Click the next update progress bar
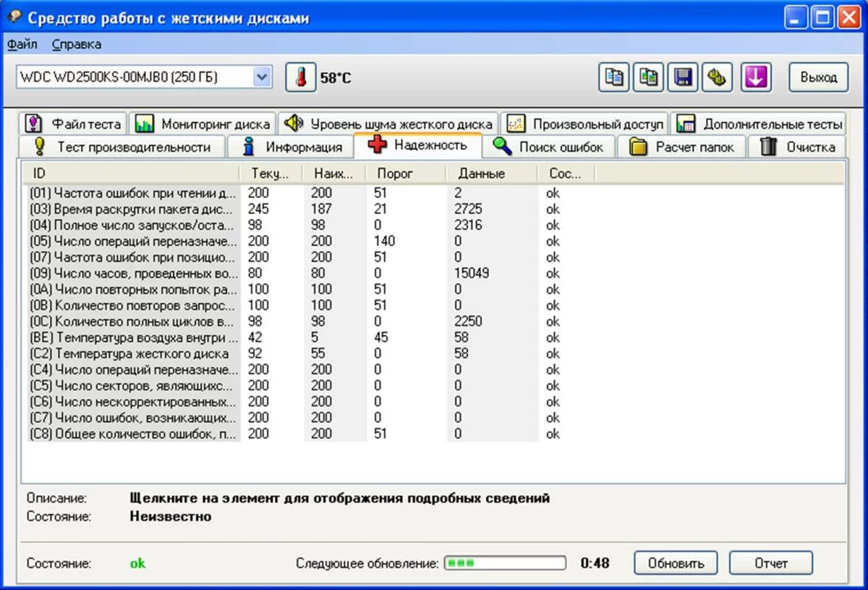 [505, 563]
